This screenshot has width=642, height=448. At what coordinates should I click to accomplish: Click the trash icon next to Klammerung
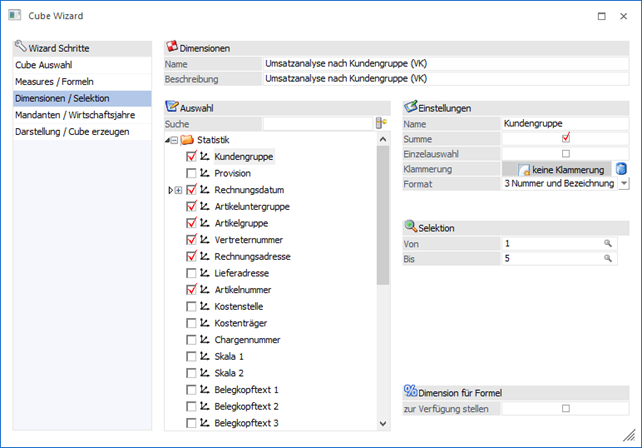(621, 169)
